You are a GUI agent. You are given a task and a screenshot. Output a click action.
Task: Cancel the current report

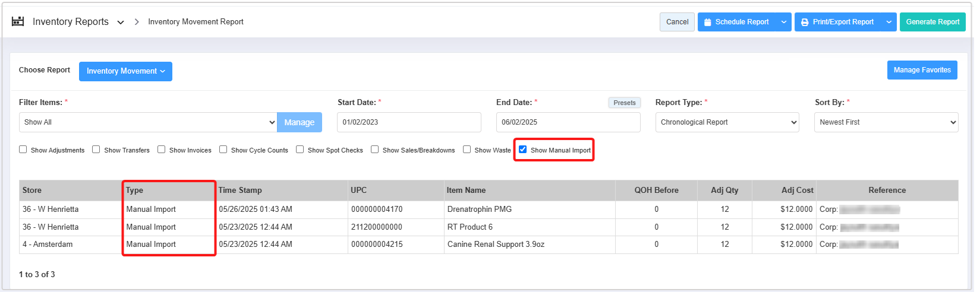pos(677,22)
